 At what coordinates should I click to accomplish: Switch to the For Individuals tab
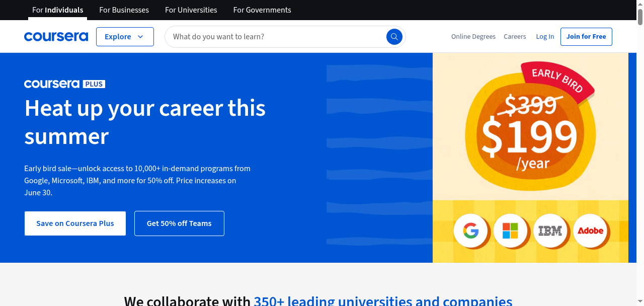click(57, 10)
